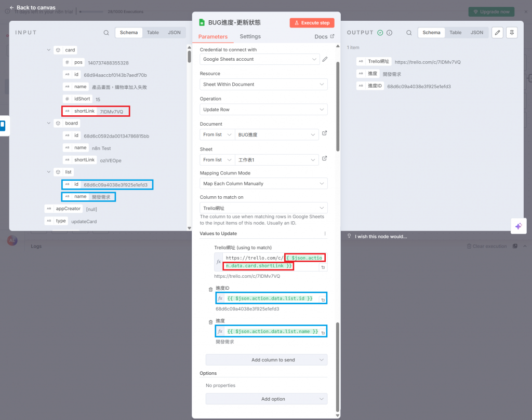This screenshot has width=532, height=420.
Task: Click the pencil edit output icon
Action: pos(497,33)
